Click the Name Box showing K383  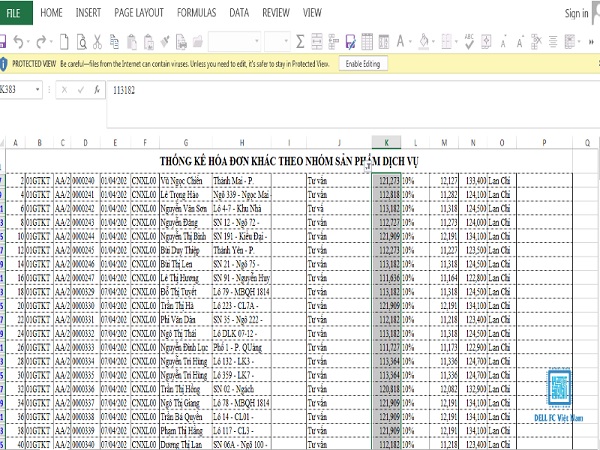[x=17, y=90]
